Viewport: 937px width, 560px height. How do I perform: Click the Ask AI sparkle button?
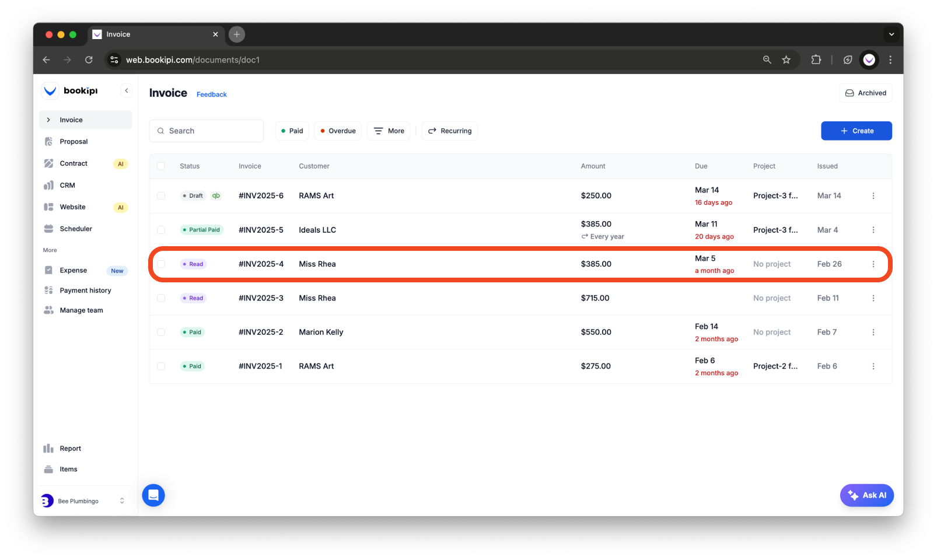pyautogui.click(x=866, y=495)
